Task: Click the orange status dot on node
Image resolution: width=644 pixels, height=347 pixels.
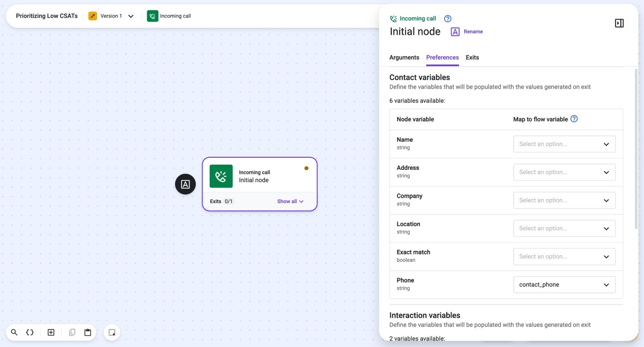Action: (x=306, y=168)
